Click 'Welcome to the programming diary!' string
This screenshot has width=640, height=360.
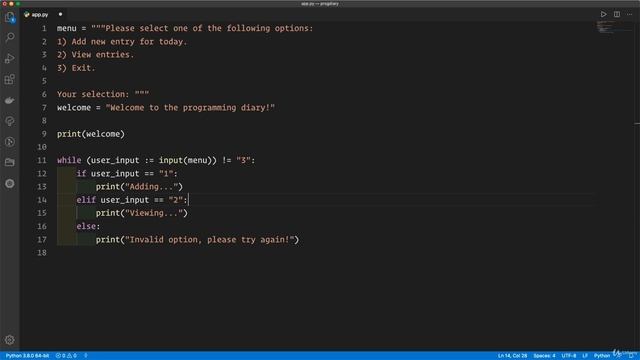pos(190,108)
